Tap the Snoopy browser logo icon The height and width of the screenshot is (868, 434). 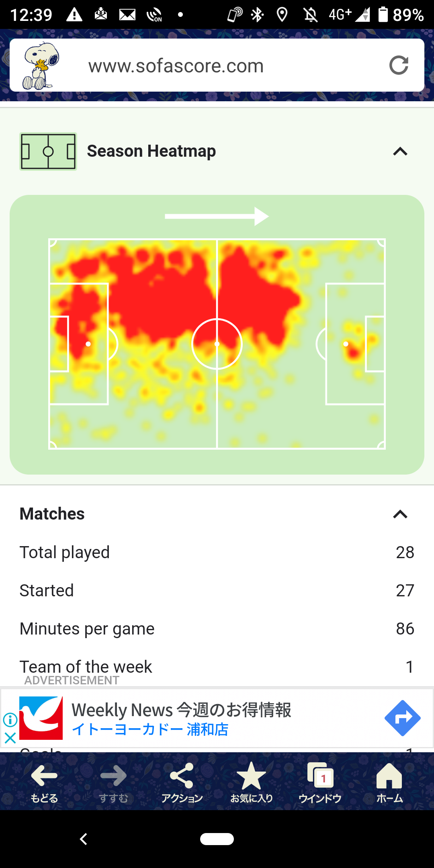click(x=41, y=66)
